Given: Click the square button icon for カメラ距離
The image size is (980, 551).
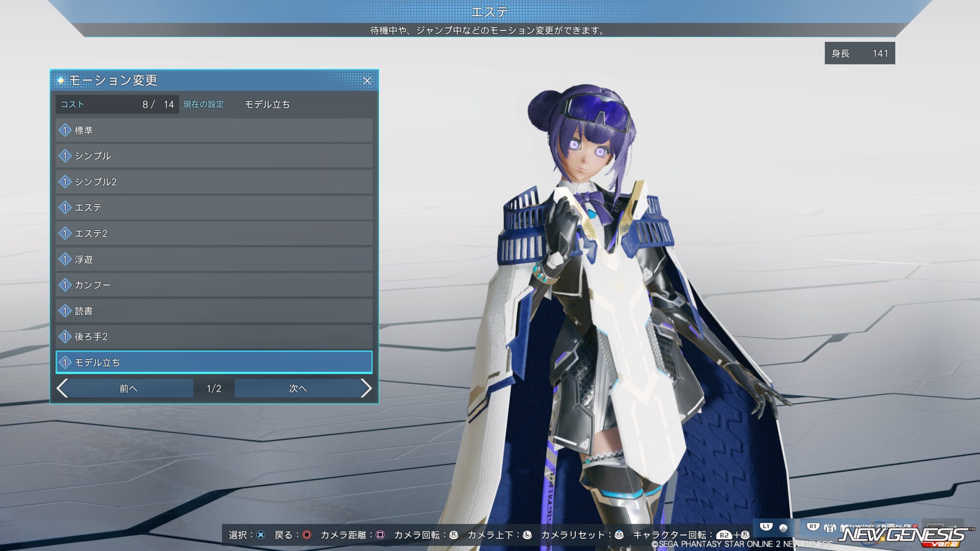Looking at the screenshot, I should tap(380, 535).
